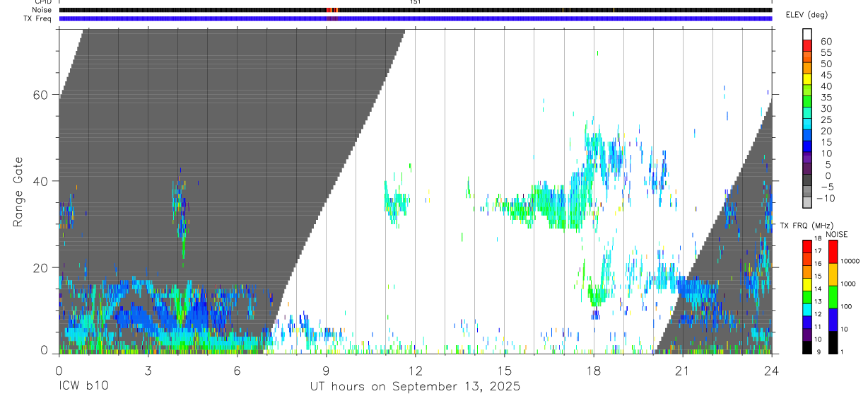This screenshot has width=868, height=401.
Task: Click the x-axis tick label '3'
Action: (148, 370)
